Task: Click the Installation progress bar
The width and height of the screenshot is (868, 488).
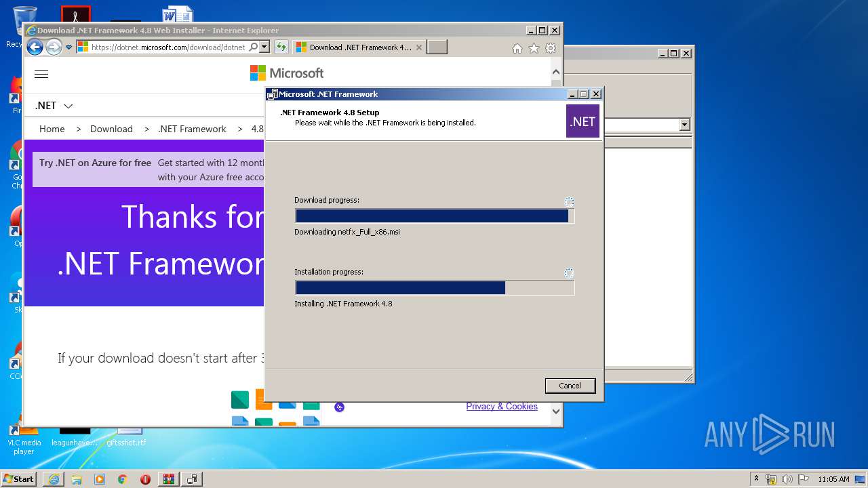Action: click(x=435, y=288)
